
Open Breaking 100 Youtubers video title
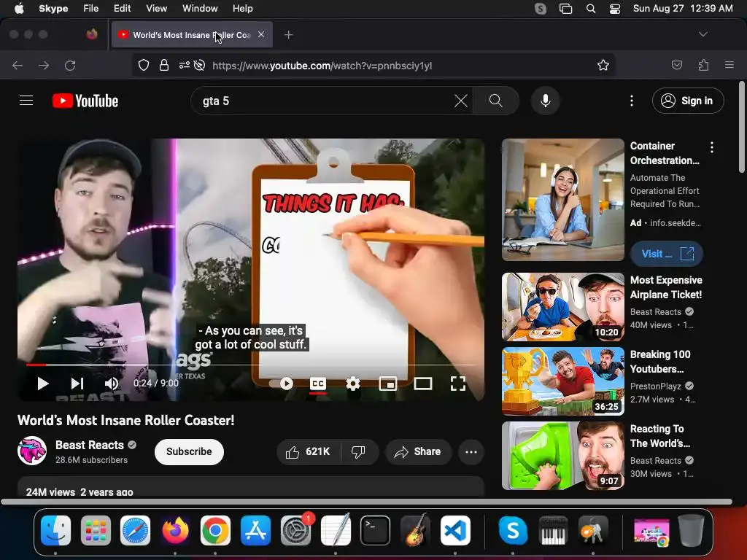[660, 362]
